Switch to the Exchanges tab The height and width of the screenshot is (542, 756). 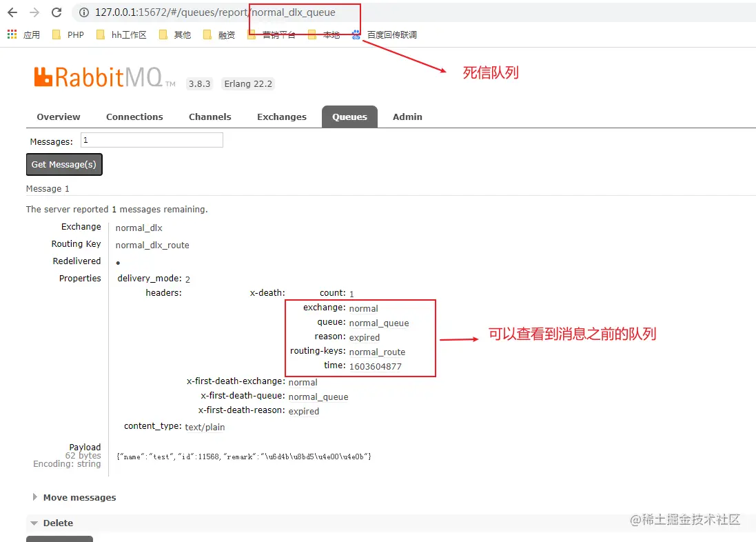coord(282,117)
